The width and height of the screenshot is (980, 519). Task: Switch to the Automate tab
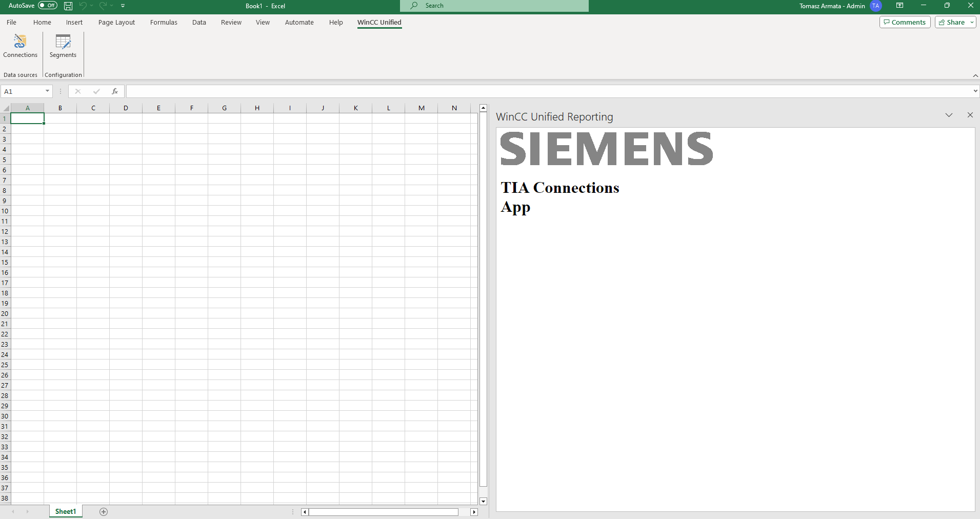[x=299, y=23]
